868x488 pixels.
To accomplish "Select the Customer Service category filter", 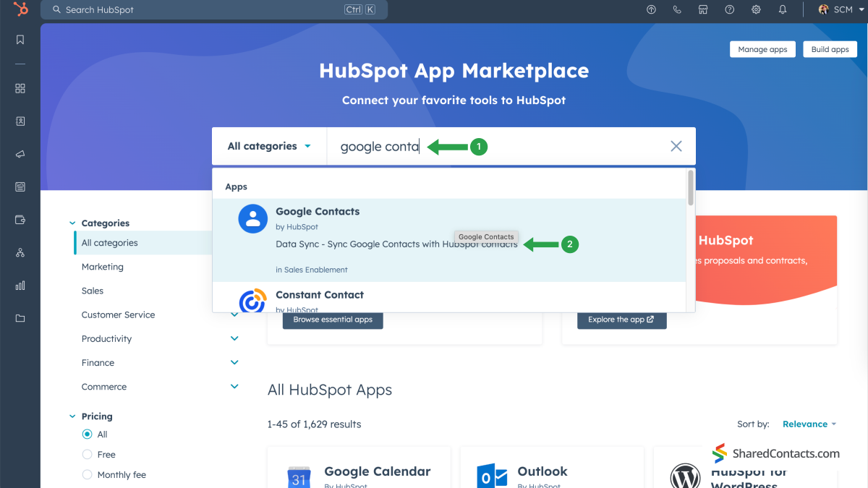I will tap(119, 314).
